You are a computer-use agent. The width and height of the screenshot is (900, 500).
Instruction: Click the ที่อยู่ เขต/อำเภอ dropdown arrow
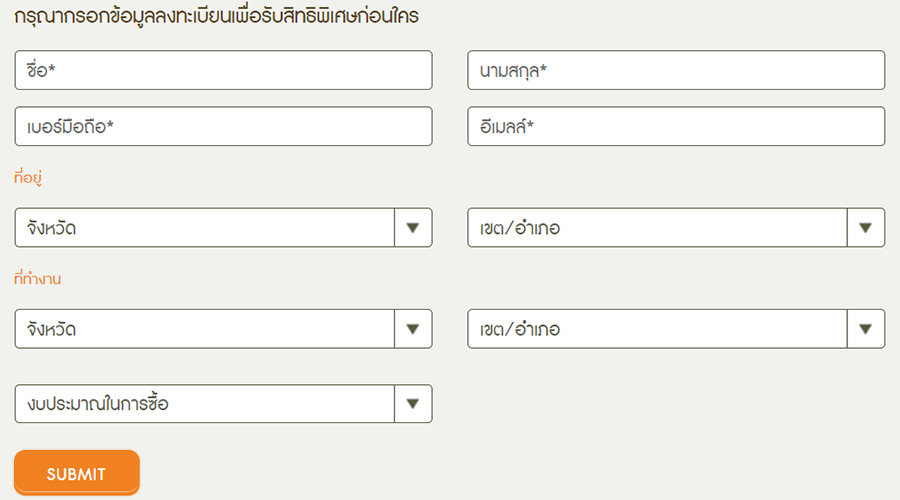(865, 228)
